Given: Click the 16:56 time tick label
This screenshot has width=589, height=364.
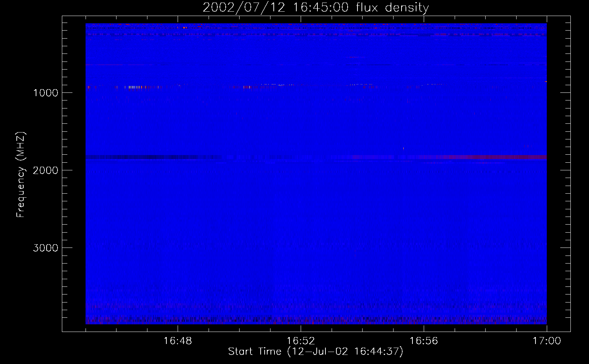Looking at the screenshot, I should click(x=424, y=341).
